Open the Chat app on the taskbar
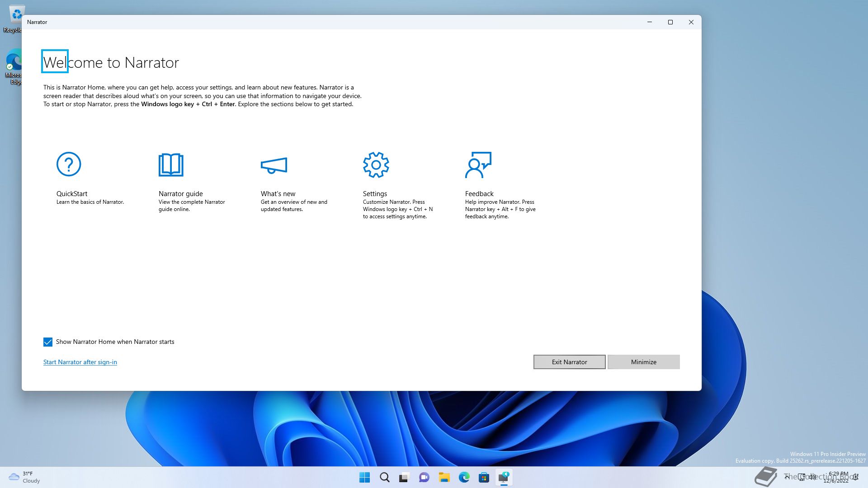 (424, 477)
